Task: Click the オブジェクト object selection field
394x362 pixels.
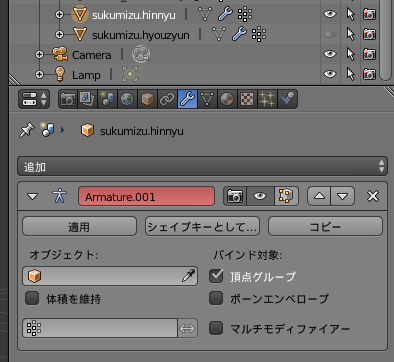Action: pos(110,276)
